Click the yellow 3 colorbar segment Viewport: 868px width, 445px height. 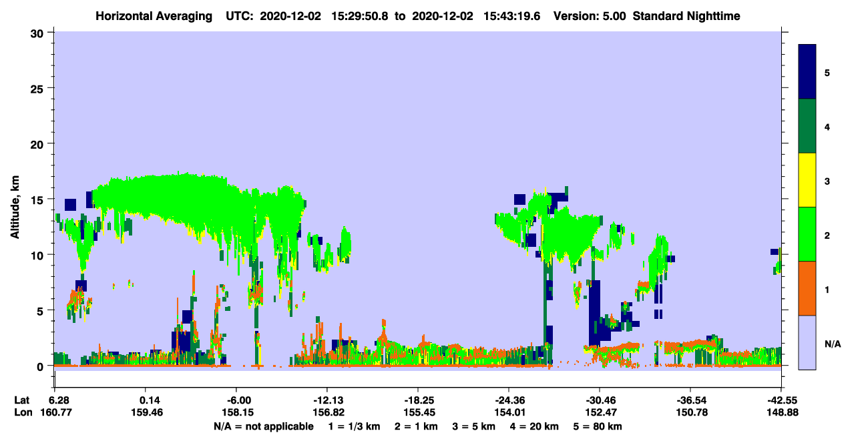[x=807, y=180]
